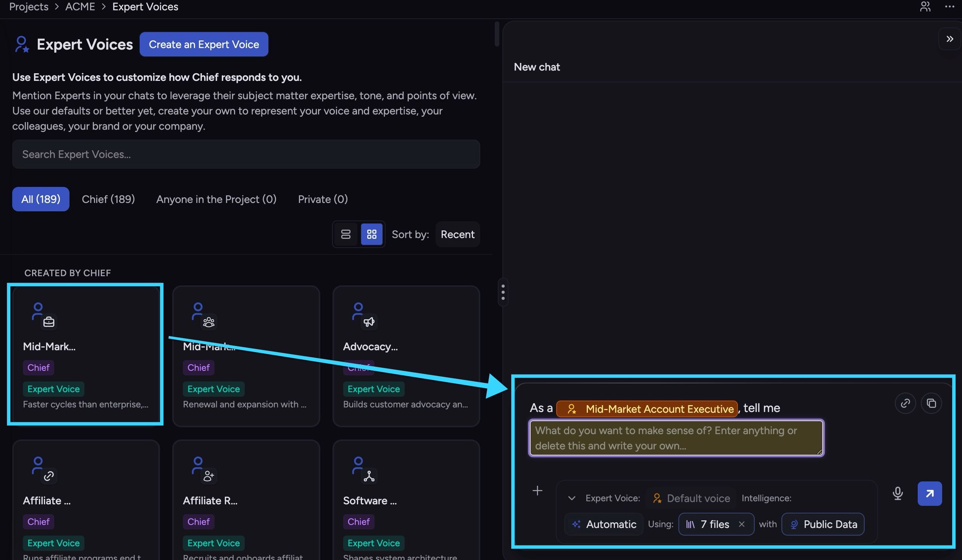This screenshot has width=962, height=560.
Task: Click the network icon on Software card
Action: coord(369,476)
